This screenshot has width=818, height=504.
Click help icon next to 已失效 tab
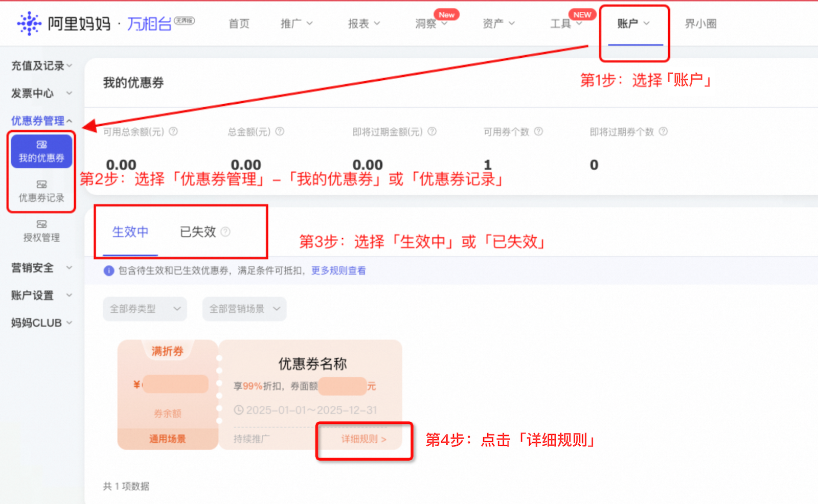(225, 232)
